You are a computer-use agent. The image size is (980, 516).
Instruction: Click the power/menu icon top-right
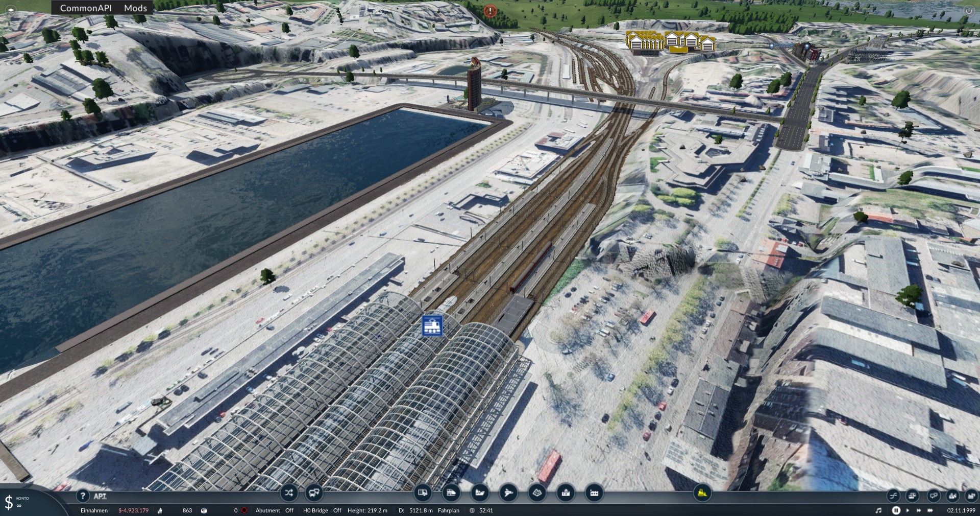(x=968, y=11)
